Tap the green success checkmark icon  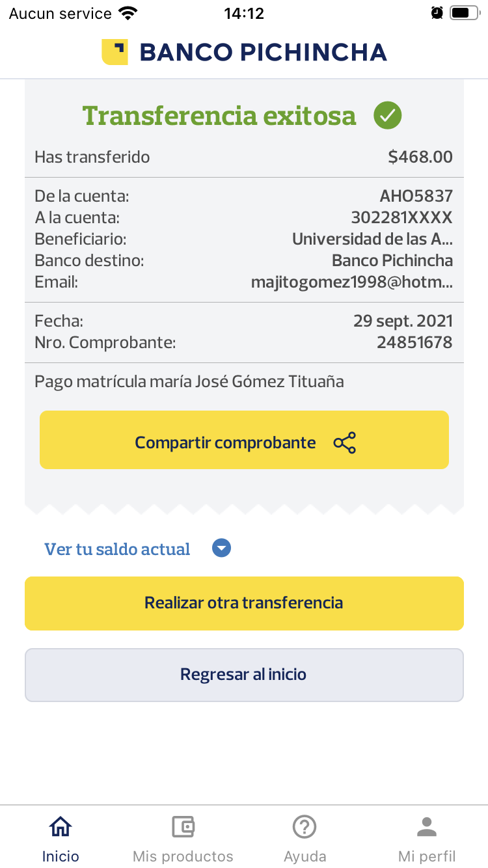pyautogui.click(x=387, y=116)
